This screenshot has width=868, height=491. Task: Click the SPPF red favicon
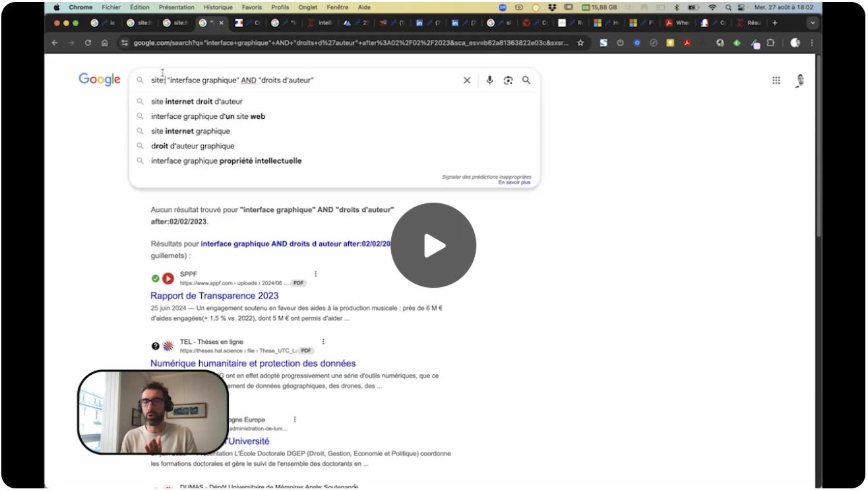click(168, 278)
